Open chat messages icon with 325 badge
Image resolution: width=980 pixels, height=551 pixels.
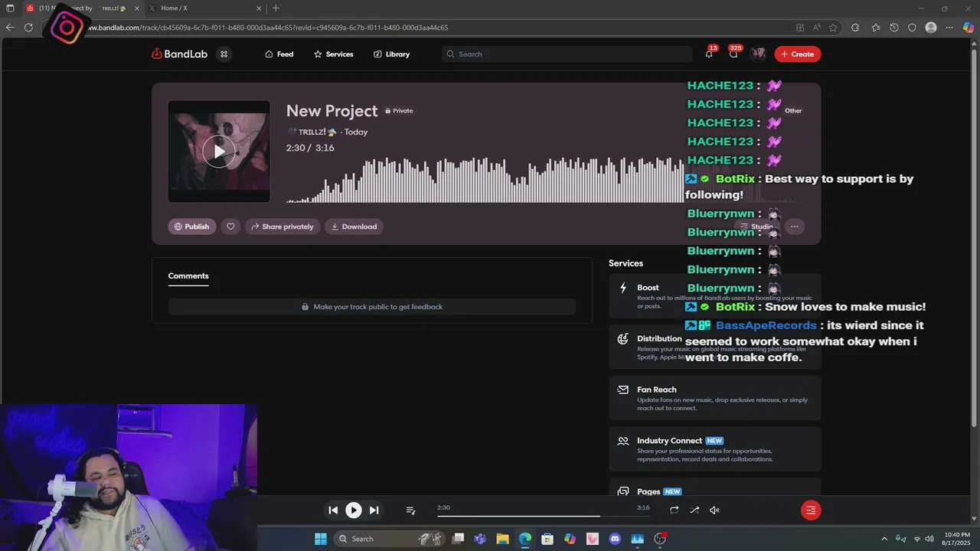[x=733, y=54]
